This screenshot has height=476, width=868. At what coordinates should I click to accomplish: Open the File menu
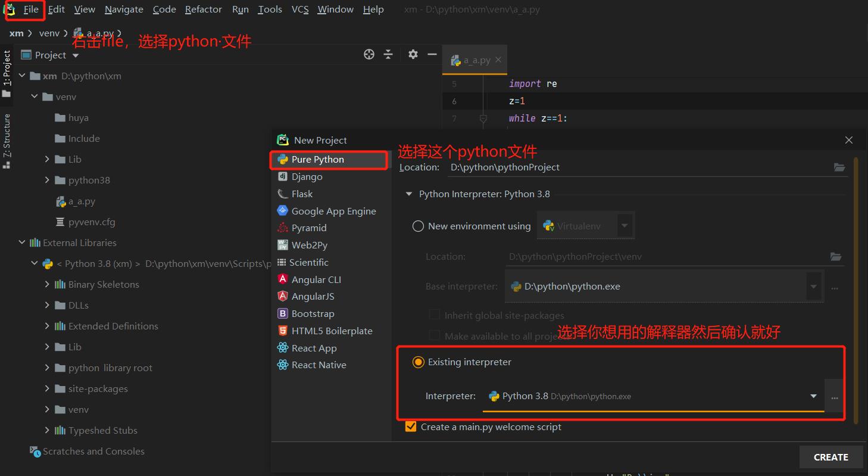31,10
